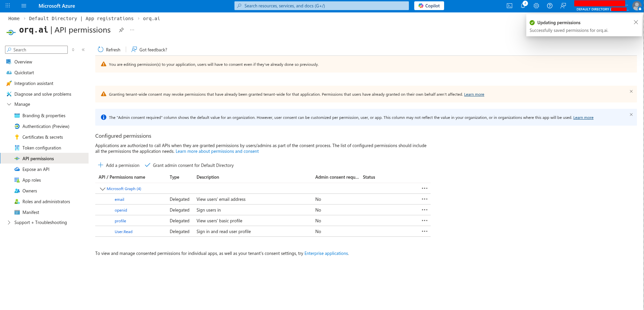Open portal settings via gear icon

536,6
